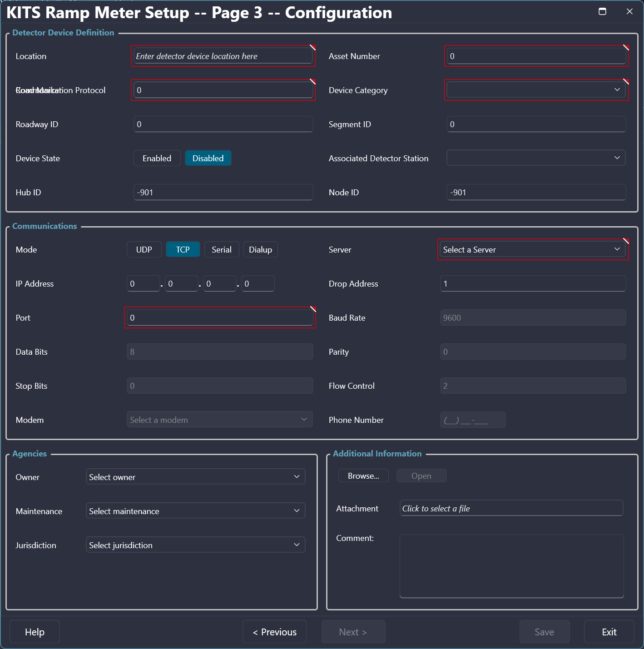644x649 pixels.
Task: Open the Select owner dropdown
Action: tap(195, 477)
